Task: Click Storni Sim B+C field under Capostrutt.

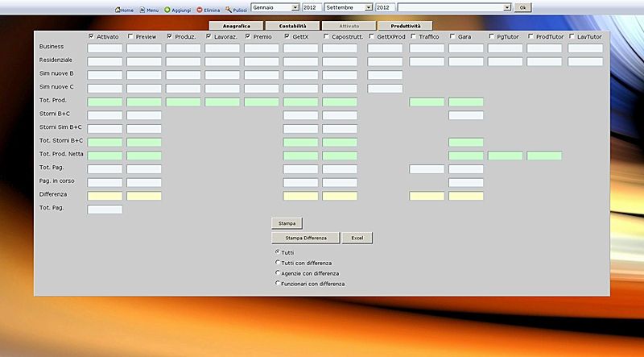Action: pos(340,129)
